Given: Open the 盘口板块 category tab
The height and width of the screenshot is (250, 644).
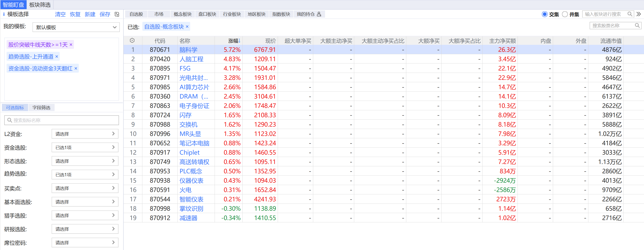Looking at the screenshot, I should click(x=207, y=14).
